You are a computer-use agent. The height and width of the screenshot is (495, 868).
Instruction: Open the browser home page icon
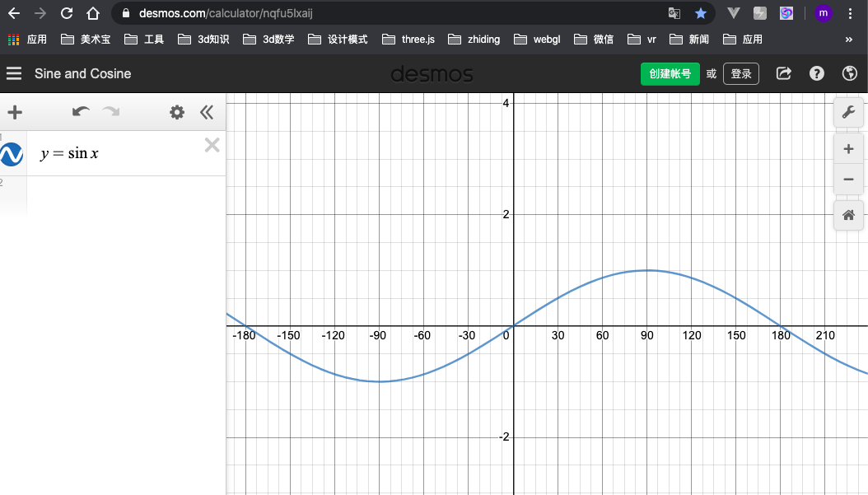(93, 13)
